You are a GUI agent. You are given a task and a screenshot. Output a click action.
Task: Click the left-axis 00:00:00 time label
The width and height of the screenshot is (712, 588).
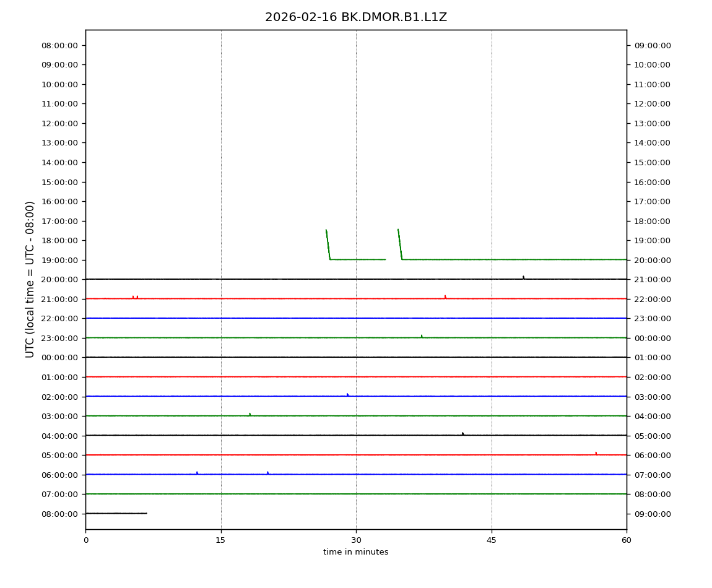pos(59,358)
